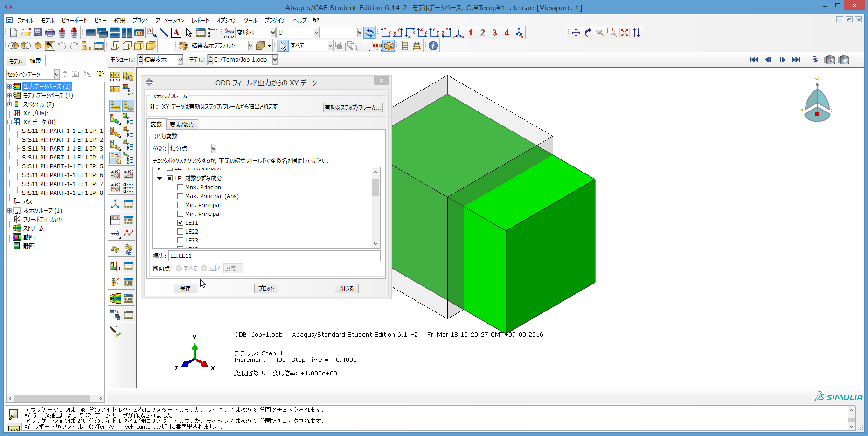Viewport: 868px width, 436px height.
Task: Click the Print icon in toolbar
Action: point(50,33)
